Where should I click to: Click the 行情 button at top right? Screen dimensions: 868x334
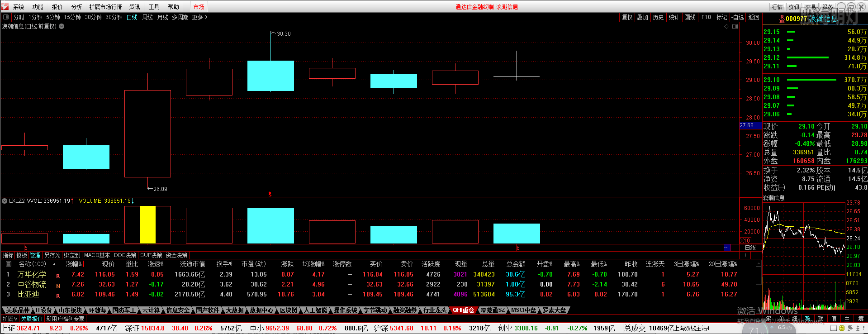click(x=777, y=7)
